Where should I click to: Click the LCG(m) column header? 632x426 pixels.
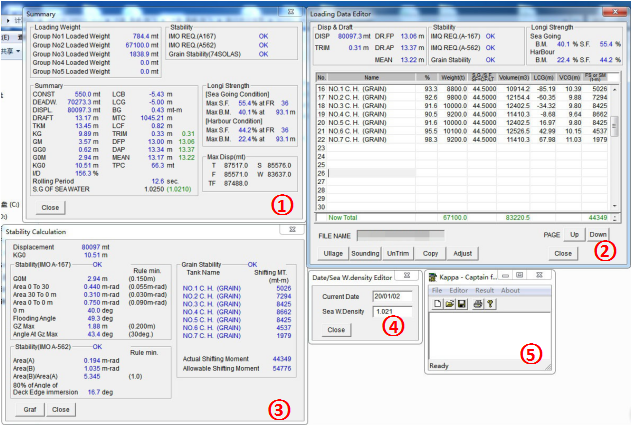[543, 77]
